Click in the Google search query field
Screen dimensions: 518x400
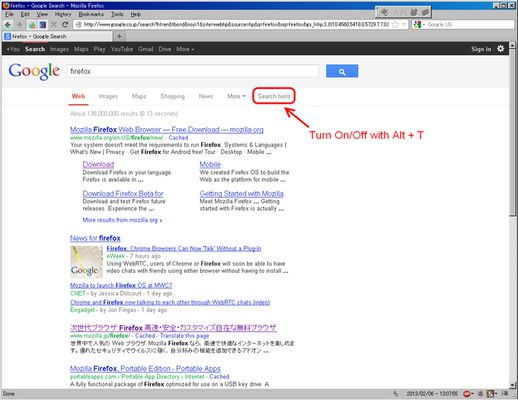tap(193, 71)
